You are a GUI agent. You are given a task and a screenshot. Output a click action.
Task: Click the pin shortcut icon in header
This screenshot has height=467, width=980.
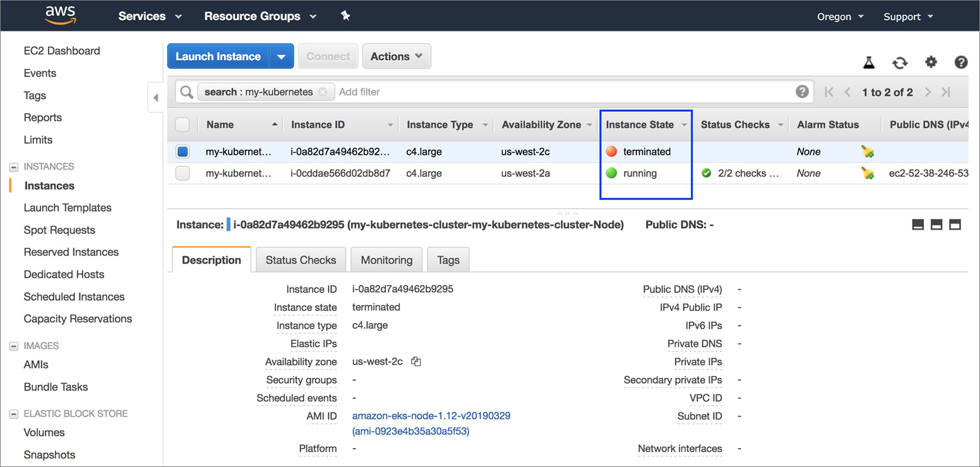tap(345, 16)
